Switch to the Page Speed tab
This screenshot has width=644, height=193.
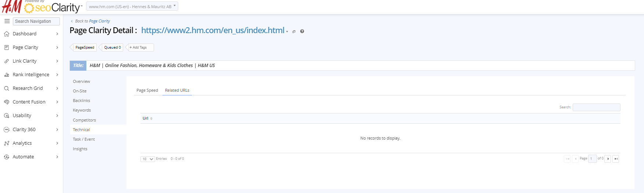(147, 90)
